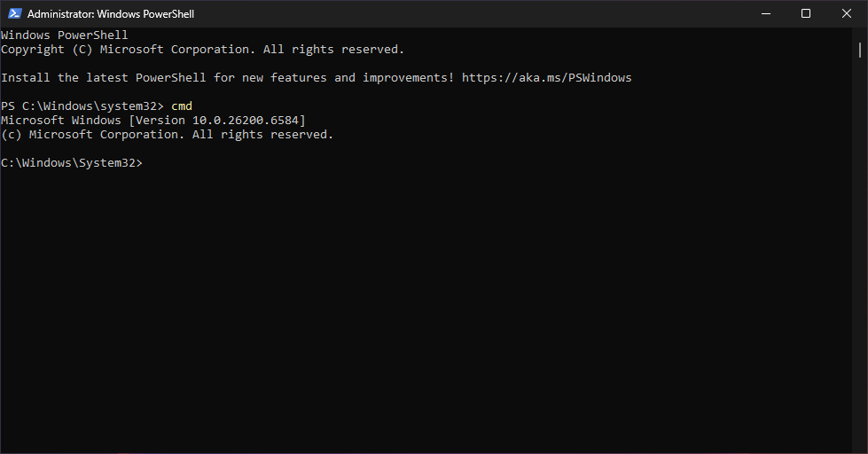The image size is (868, 454).
Task: Click the "Administrator: Windows PowerShell" title text
Action: point(111,14)
